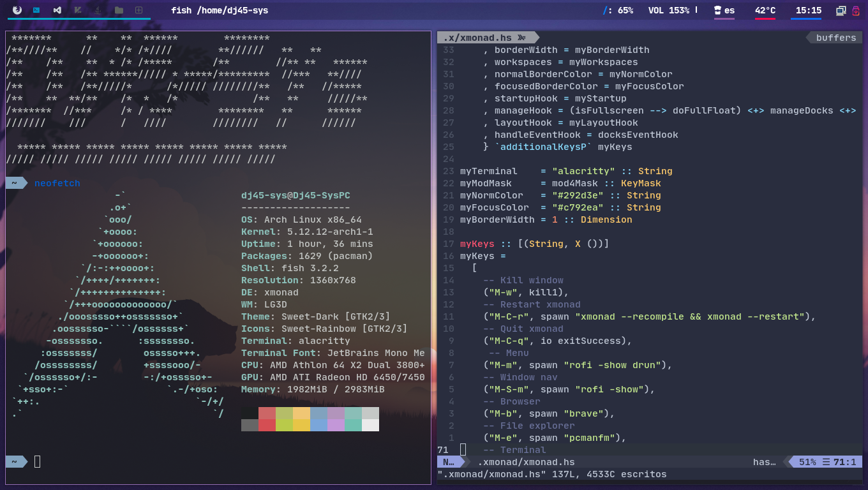
Task: Click the 'neofetch' command in the terminal
Action: [57, 183]
